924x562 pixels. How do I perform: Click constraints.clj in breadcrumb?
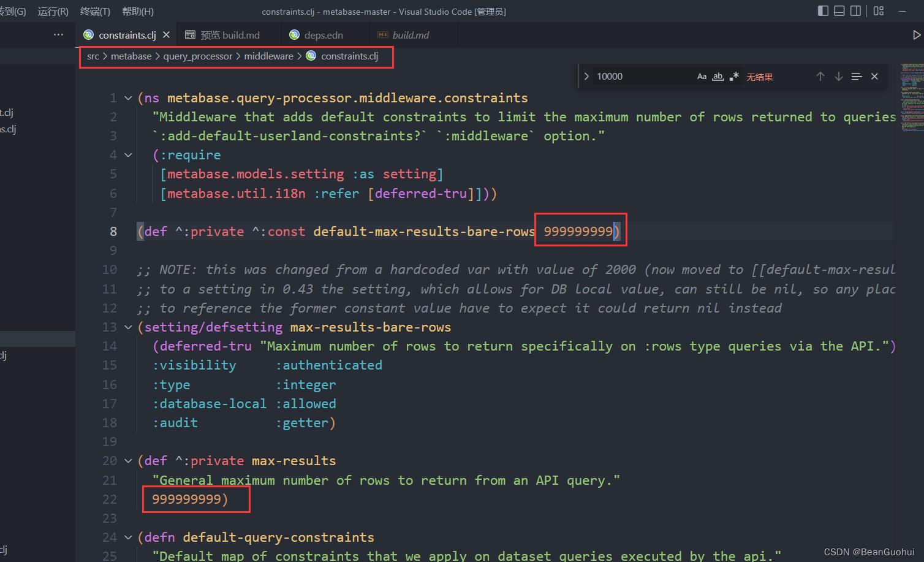pos(349,56)
